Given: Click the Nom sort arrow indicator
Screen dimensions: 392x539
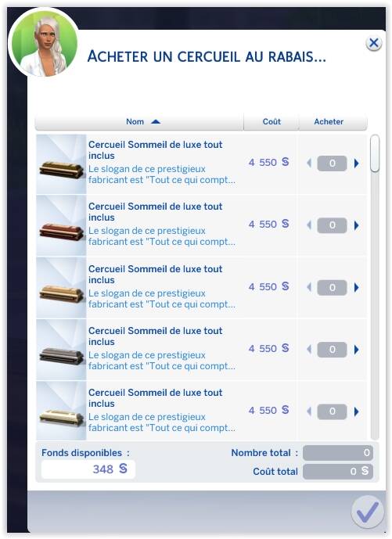Looking at the screenshot, I should [156, 122].
